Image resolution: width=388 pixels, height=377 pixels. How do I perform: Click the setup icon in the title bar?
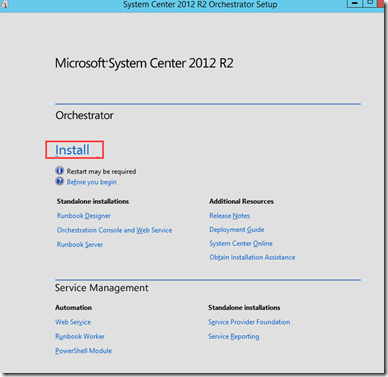coord(4,4)
